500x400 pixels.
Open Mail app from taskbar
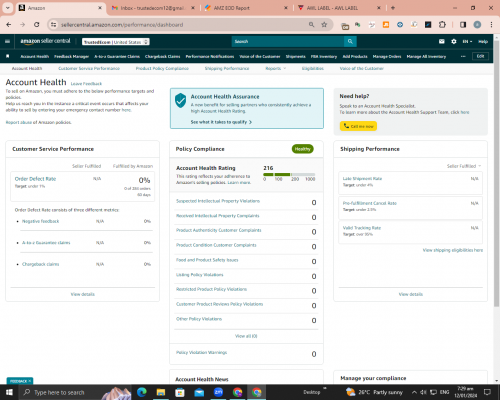click(199, 392)
